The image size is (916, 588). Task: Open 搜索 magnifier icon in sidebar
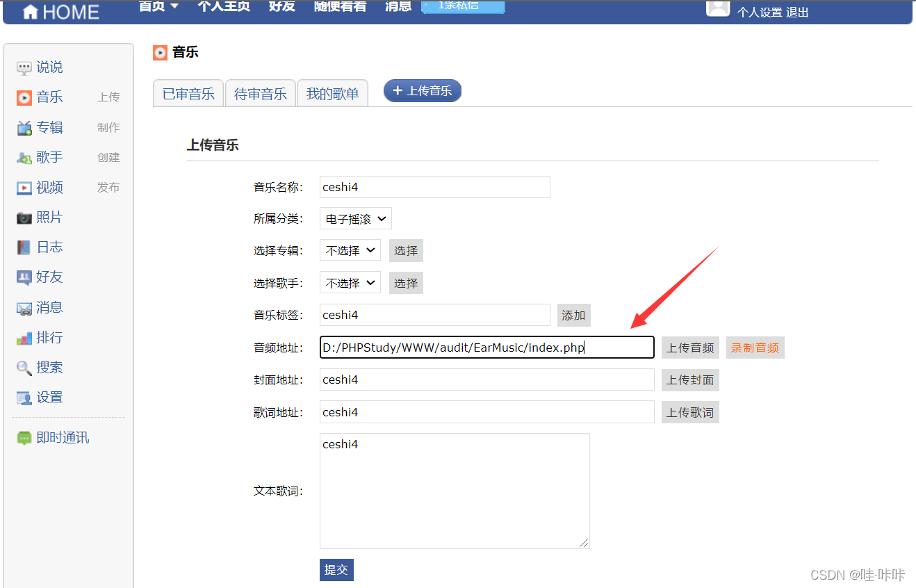[24, 368]
